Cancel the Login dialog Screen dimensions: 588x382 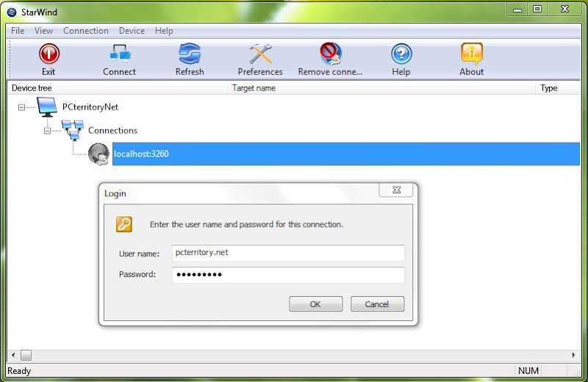[x=377, y=304]
